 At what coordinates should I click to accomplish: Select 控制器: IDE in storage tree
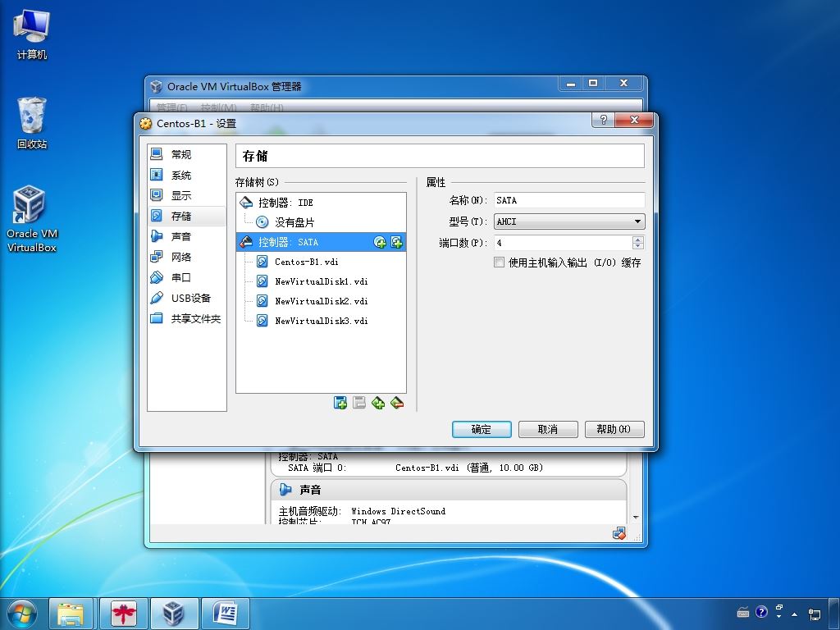click(285, 203)
